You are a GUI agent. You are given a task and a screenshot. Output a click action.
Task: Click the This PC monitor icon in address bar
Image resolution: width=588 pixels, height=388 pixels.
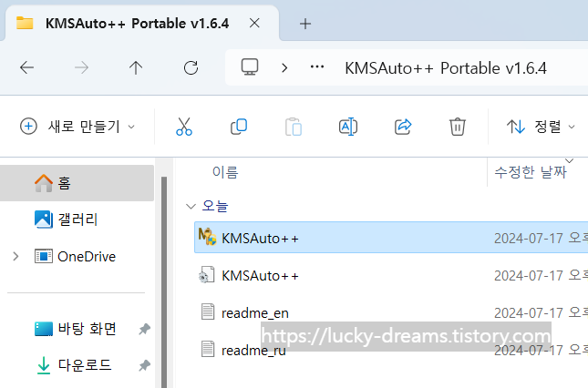[250, 67]
